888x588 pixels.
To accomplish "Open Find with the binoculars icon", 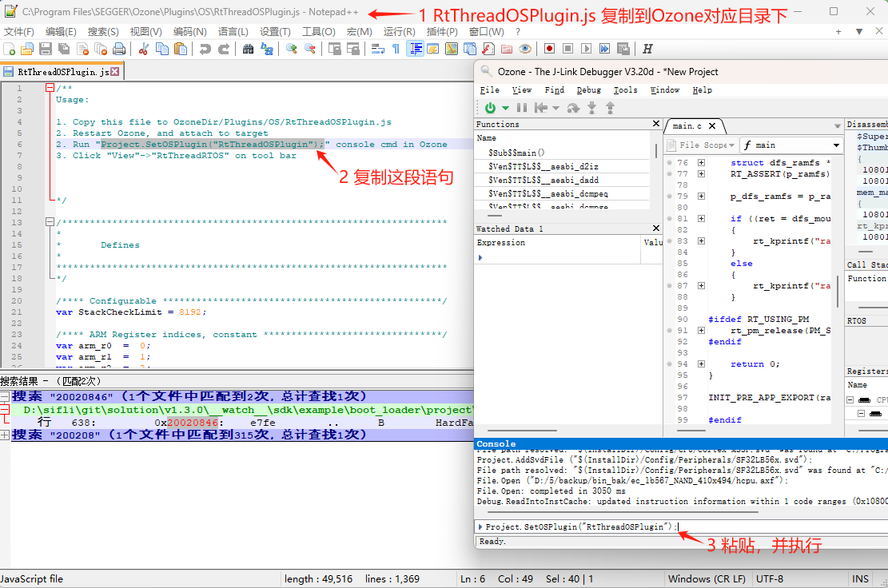I will pyautogui.click(x=248, y=50).
